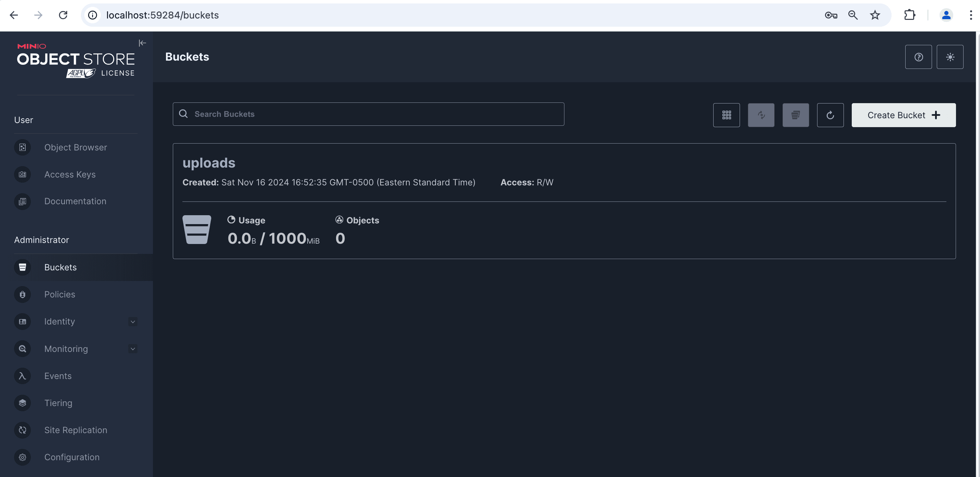Open the help icon in header
This screenshot has height=477, width=980.
918,57
